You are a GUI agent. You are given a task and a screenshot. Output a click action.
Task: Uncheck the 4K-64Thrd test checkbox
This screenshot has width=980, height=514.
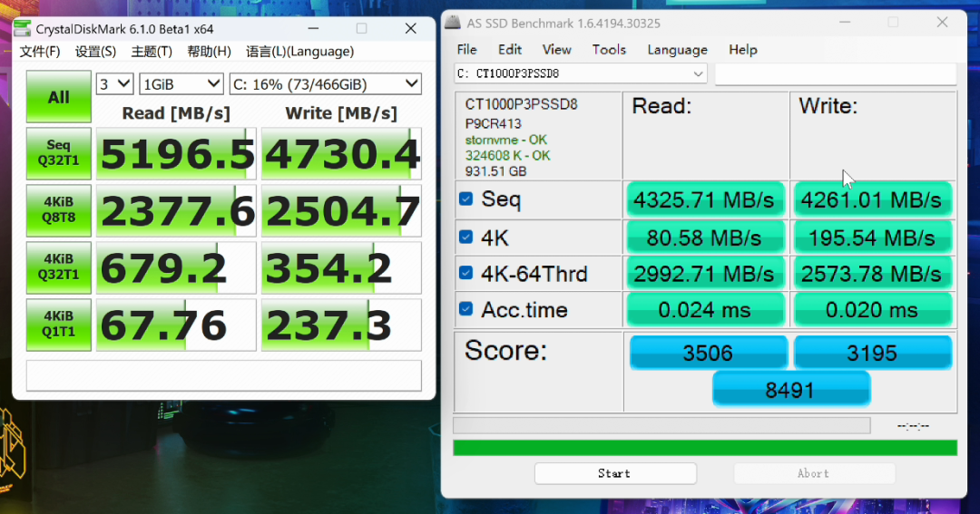(465, 273)
